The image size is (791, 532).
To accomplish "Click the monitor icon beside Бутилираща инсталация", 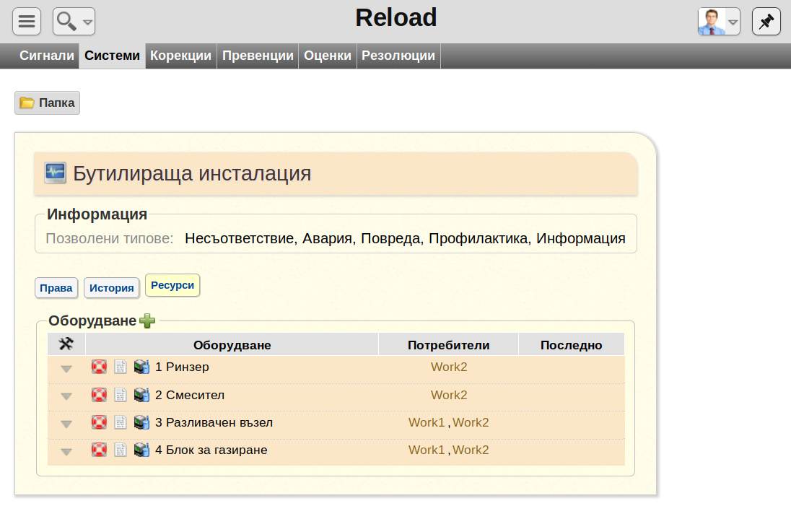I will pos(55,173).
